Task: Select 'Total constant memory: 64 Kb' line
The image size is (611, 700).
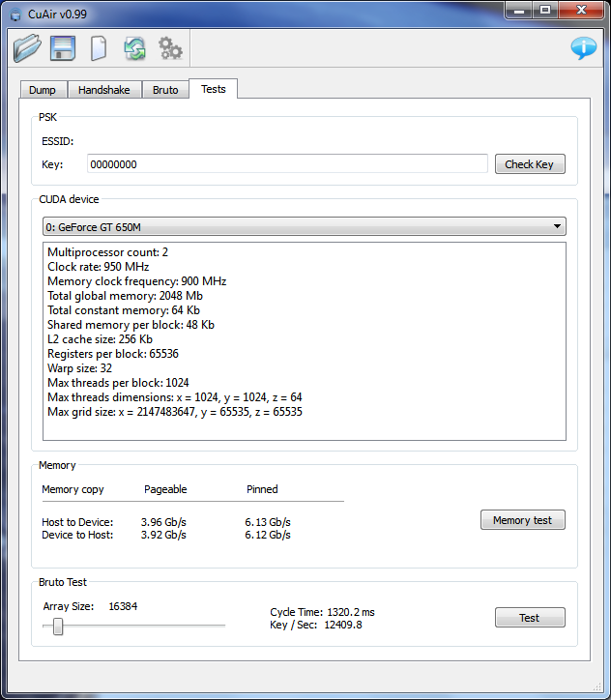Action: point(124,310)
